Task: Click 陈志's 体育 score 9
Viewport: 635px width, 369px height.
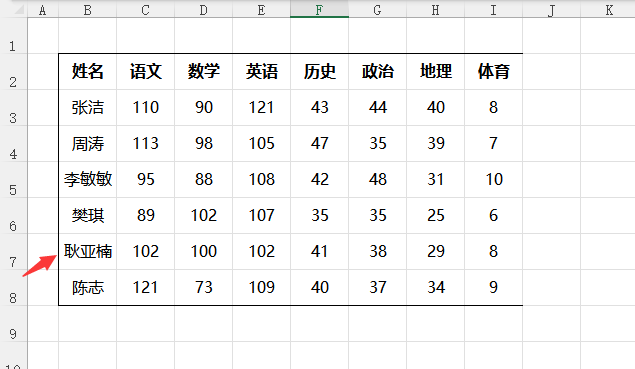Action: [493, 288]
